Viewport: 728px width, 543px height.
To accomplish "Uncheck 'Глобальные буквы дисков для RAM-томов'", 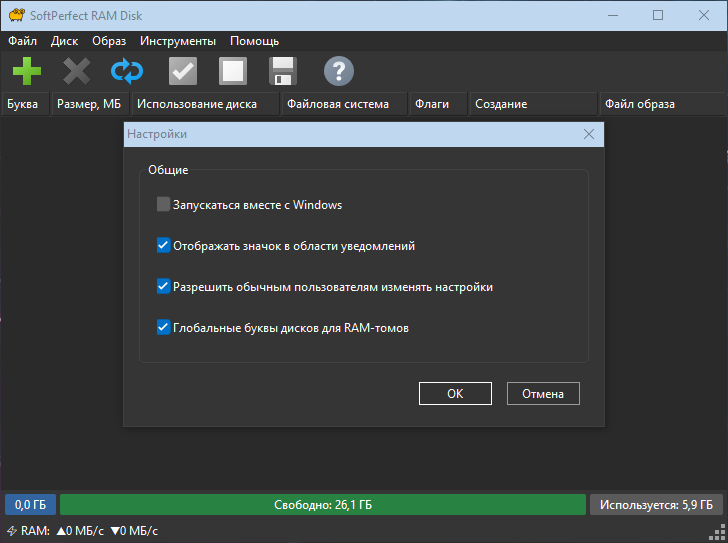I will [x=164, y=327].
